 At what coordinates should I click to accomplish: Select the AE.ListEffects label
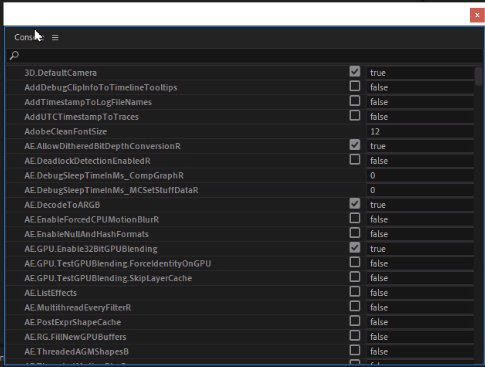pos(50,293)
